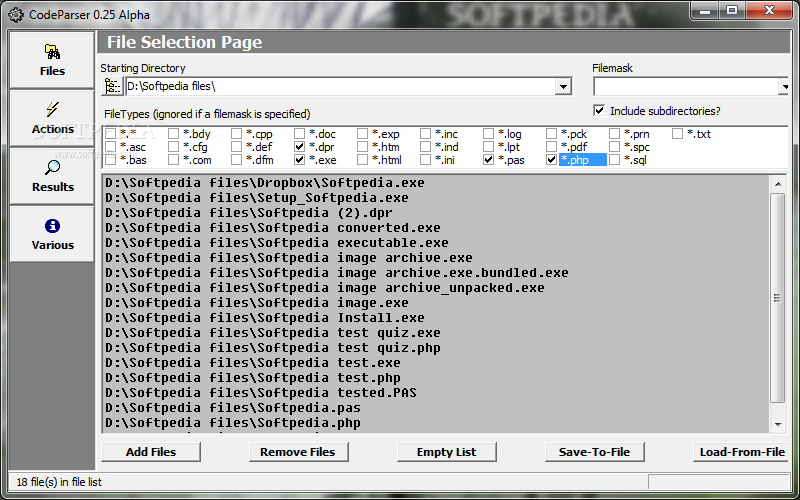Screen dimensions: 800x500
Task: Select Softpedia converted.exe entry
Action: tap(272, 228)
